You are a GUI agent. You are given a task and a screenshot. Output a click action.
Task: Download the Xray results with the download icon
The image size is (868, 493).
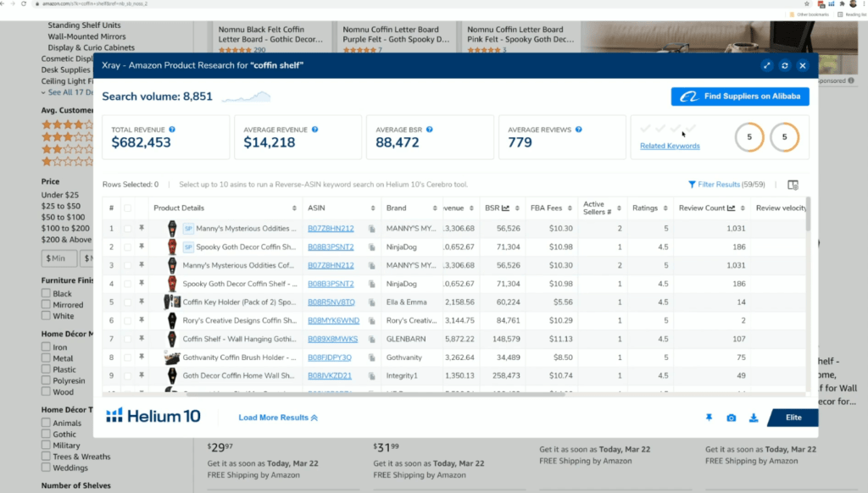(754, 418)
